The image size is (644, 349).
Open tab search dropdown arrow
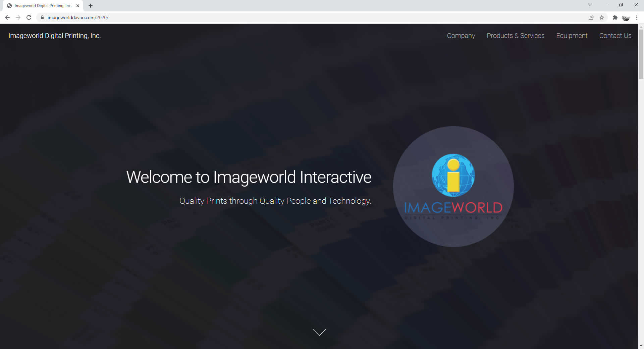590,5
